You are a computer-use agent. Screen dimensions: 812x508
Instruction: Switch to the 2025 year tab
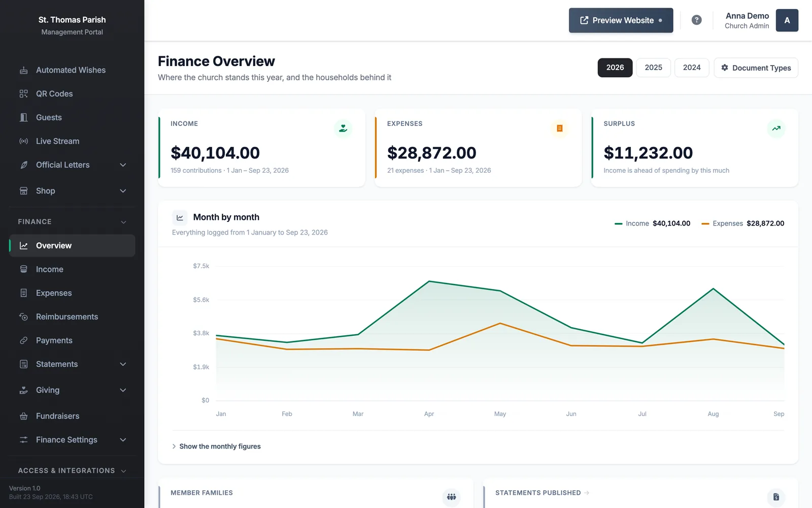[x=654, y=68]
